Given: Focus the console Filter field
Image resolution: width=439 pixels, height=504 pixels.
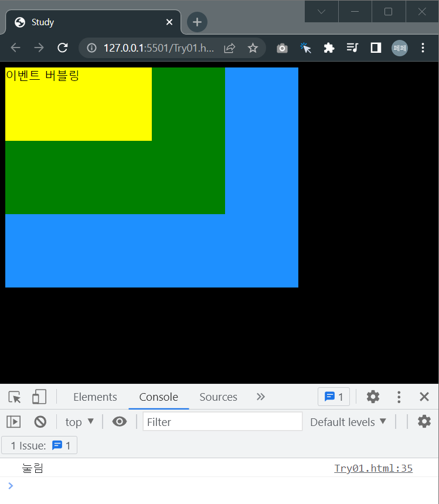Looking at the screenshot, I should click(222, 422).
